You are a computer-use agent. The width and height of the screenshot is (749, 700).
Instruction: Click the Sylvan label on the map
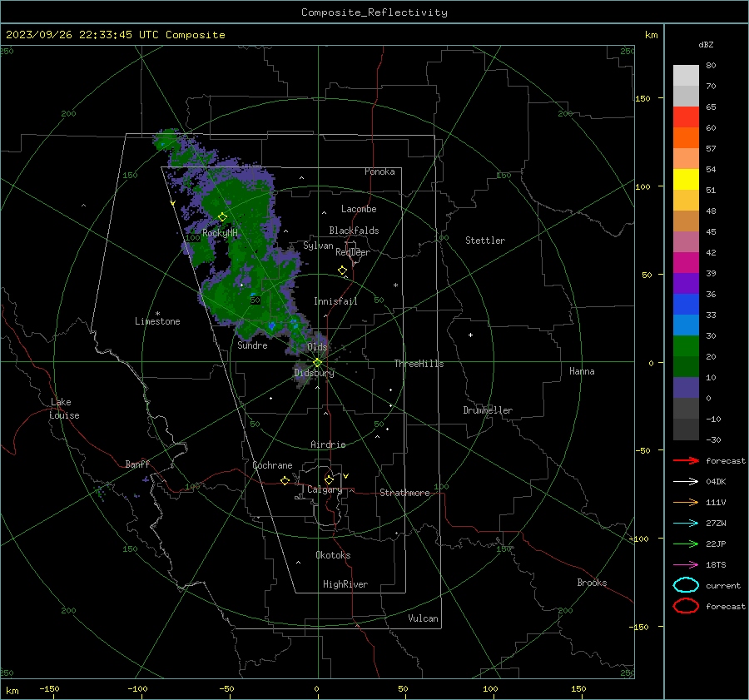pos(318,246)
